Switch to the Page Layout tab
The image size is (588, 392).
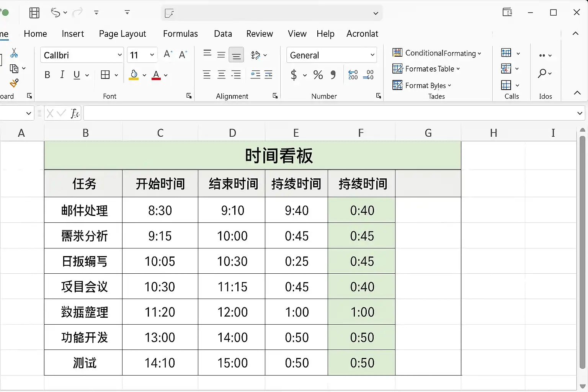[122, 34]
